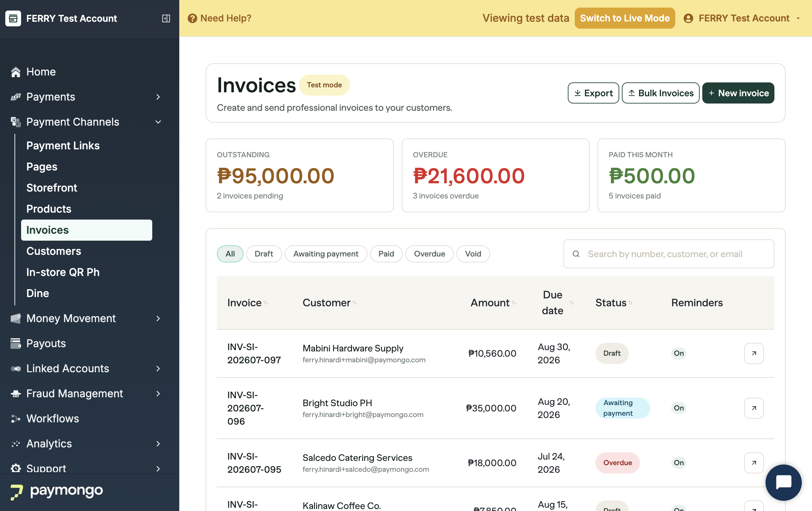Show only Overdue invoices
The height and width of the screenshot is (511, 812).
click(429, 254)
